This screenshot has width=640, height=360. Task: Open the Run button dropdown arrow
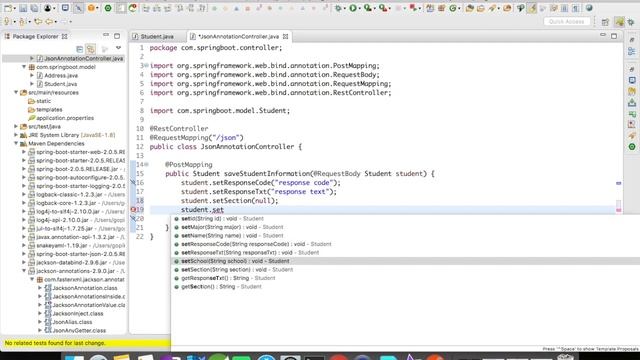pos(359,9)
